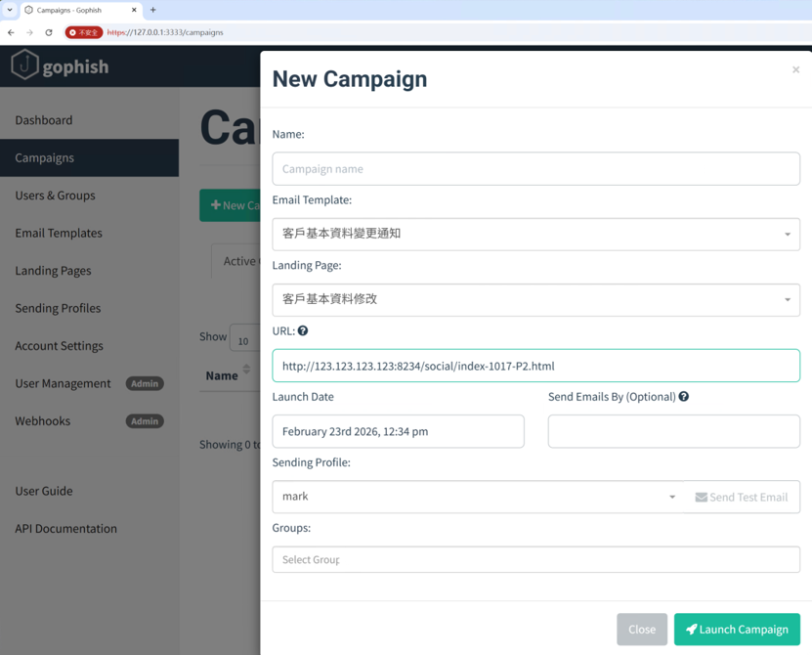Open Email Templates in sidebar
Viewport: 812px width, 655px height.
click(x=89, y=234)
